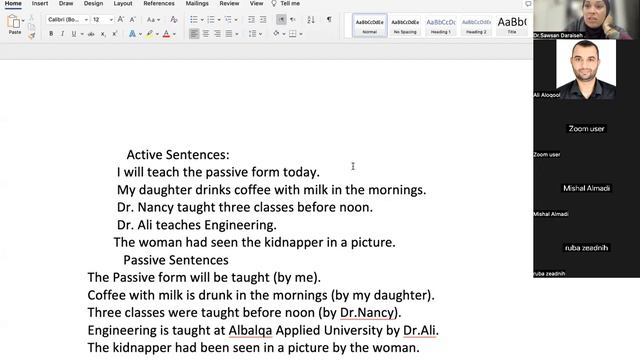The image size is (640, 360).
Task: Set left-to-right text direction
Action: point(281,20)
